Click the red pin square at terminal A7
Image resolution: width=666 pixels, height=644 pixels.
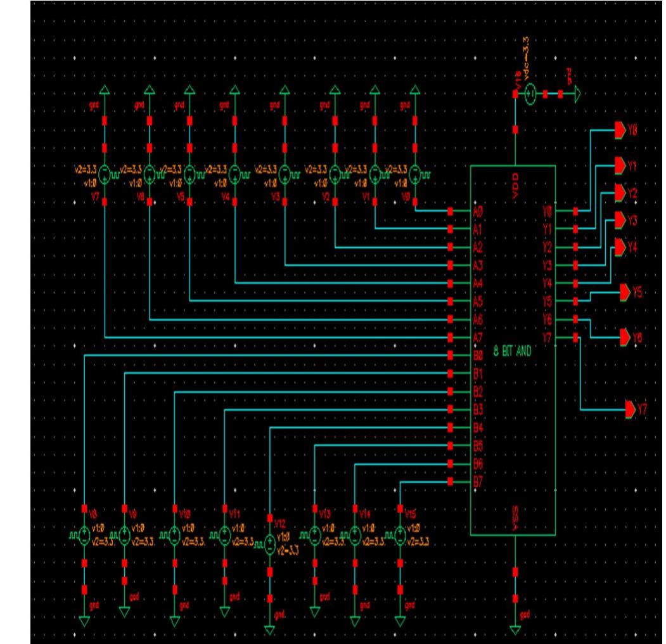click(x=450, y=338)
